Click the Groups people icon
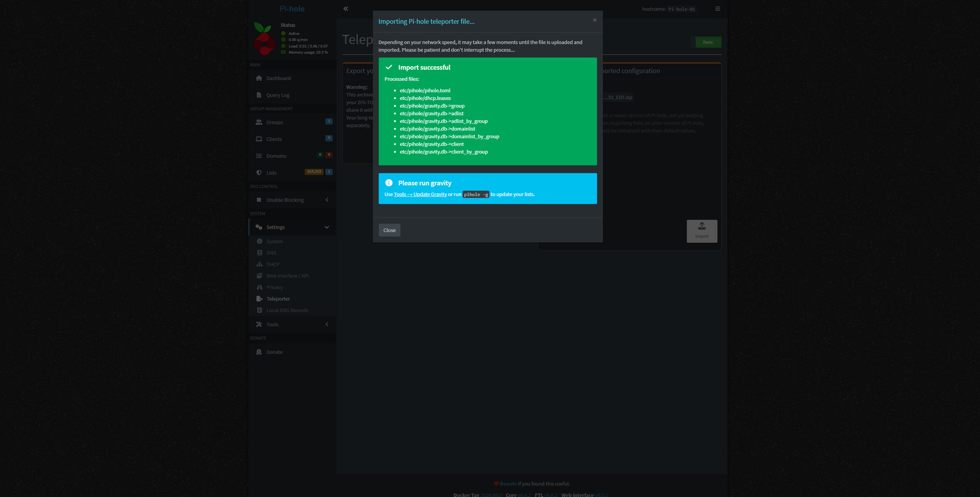 point(259,122)
